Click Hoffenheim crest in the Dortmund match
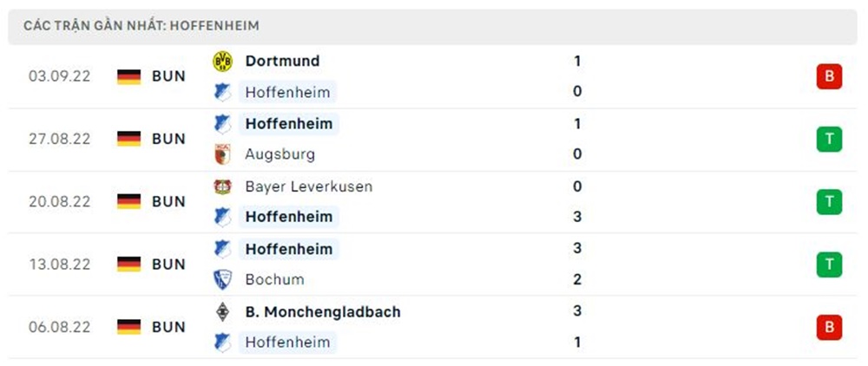This screenshot has height=366, width=868. [223, 92]
